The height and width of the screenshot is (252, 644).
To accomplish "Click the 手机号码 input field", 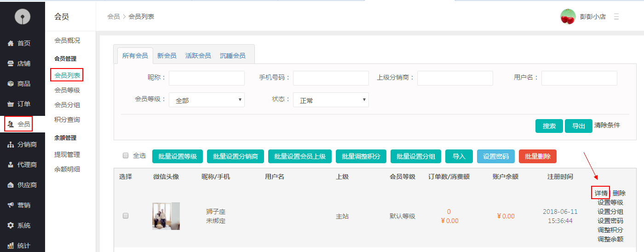I will point(331,78).
